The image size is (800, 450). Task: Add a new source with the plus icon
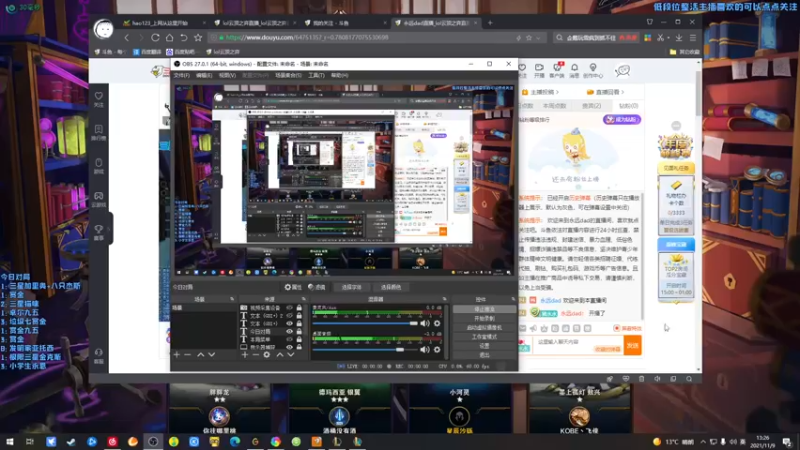click(244, 354)
